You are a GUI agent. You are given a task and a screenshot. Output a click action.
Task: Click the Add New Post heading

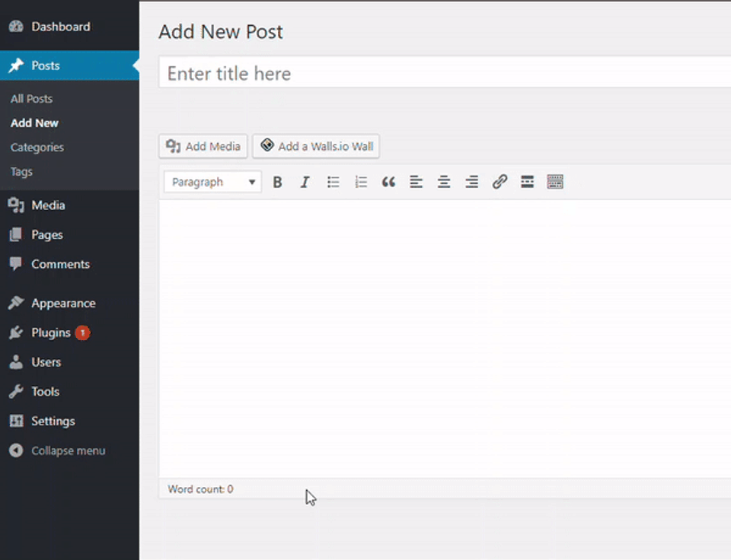pos(221,32)
